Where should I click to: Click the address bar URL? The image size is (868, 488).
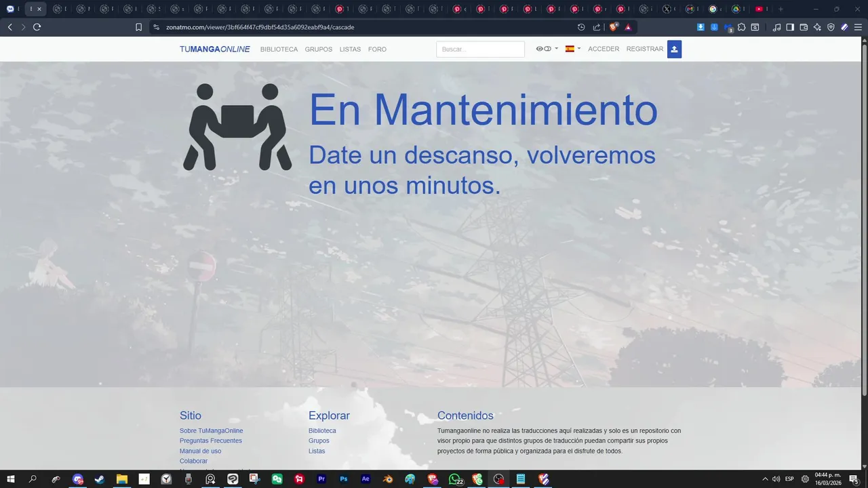[x=260, y=27]
